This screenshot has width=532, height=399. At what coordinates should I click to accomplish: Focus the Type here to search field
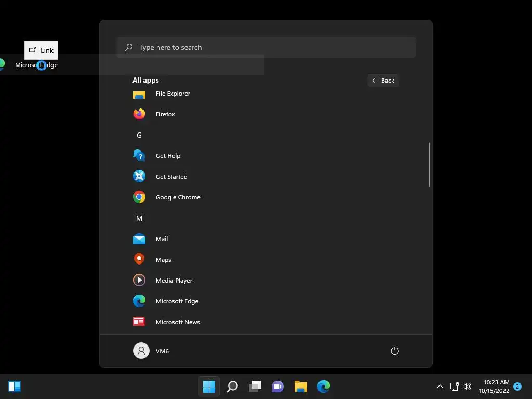267,47
